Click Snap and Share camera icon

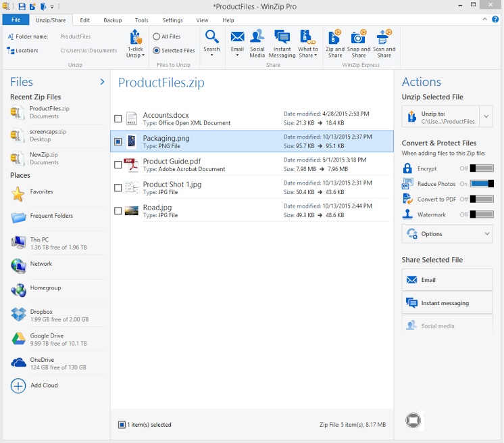coord(359,37)
